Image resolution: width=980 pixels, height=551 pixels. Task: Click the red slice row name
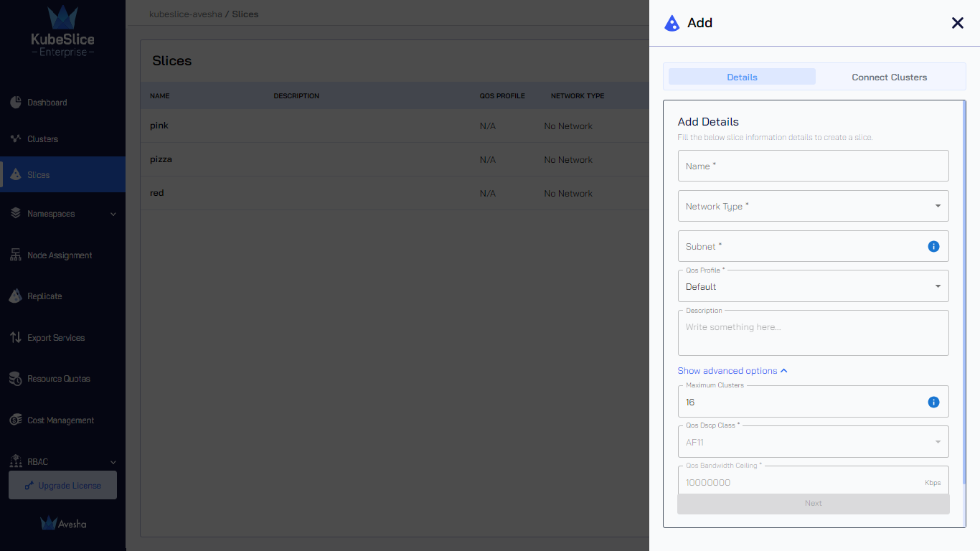(157, 193)
